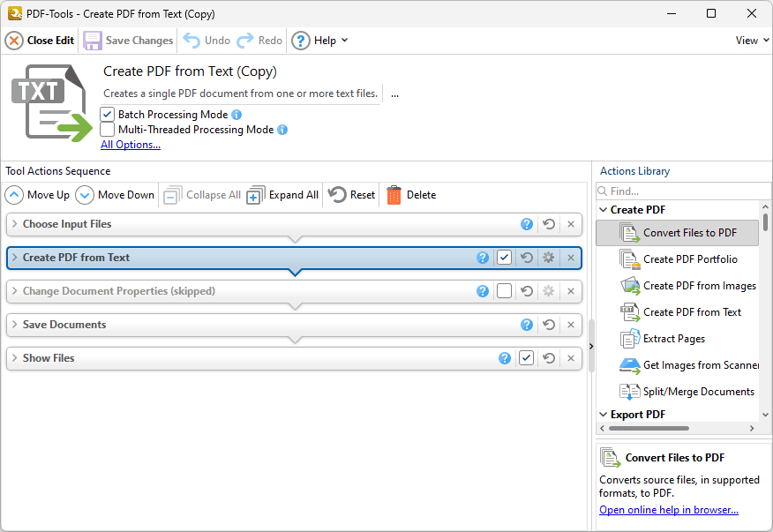773x532 pixels.
Task: Open the View dropdown
Action: (x=749, y=40)
